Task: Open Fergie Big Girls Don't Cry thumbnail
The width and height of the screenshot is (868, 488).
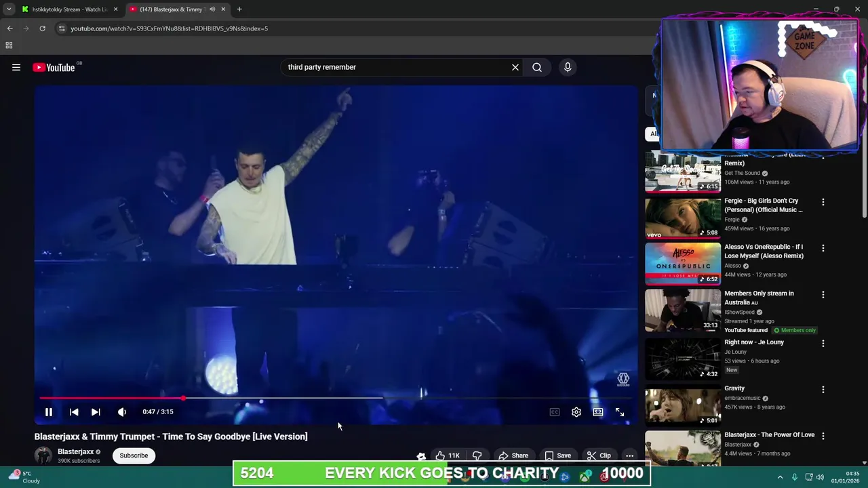Action: click(683, 218)
